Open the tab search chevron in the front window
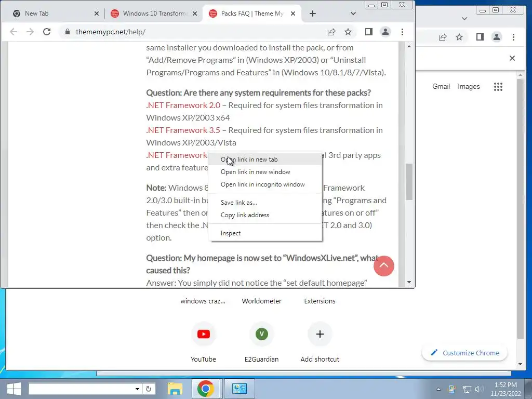 (x=353, y=14)
